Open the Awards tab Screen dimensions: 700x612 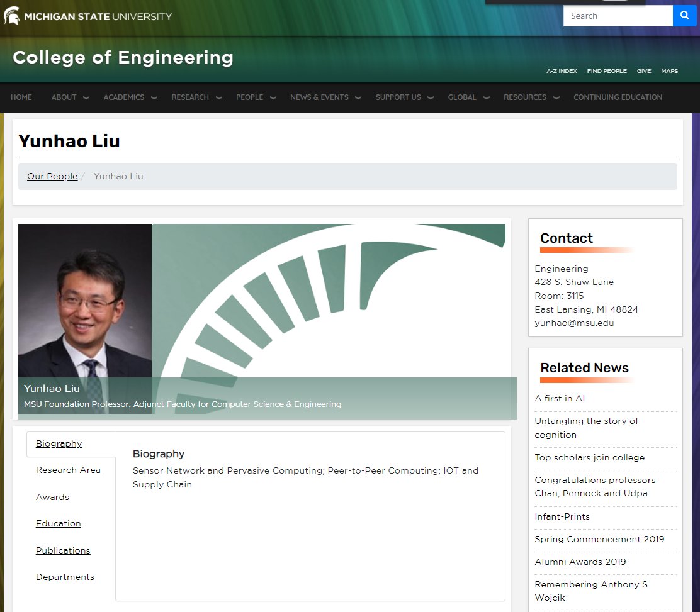coord(52,497)
